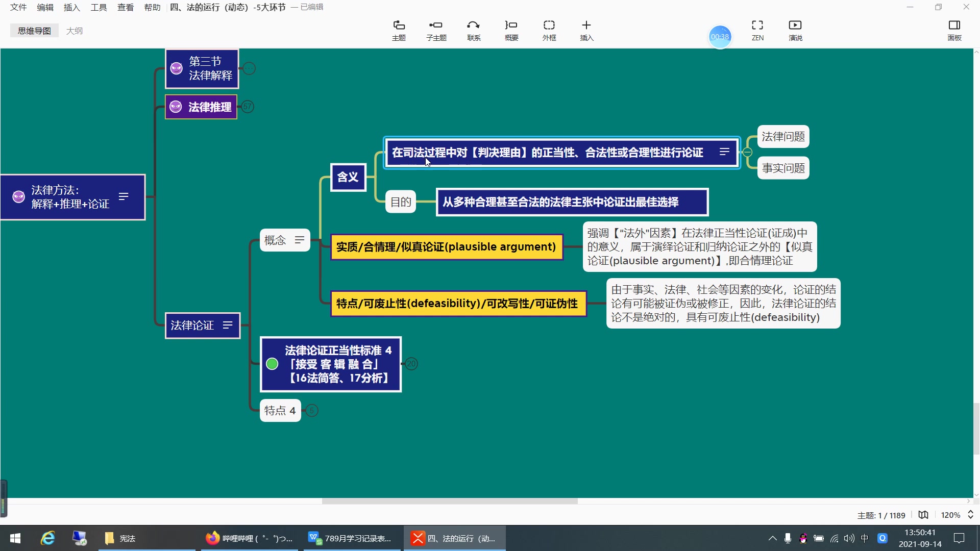The image size is (980, 551).
Task: Switch to 大纲 outline tab
Action: [x=75, y=31]
